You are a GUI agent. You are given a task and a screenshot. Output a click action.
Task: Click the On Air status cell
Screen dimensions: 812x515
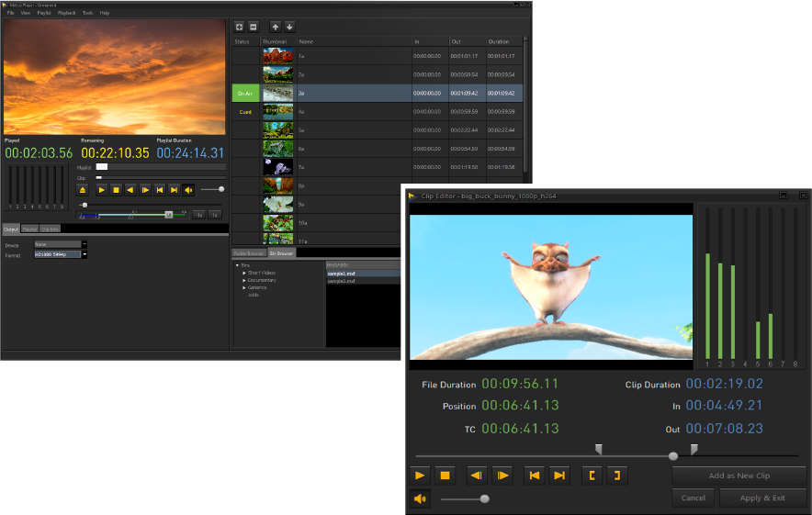tap(245, 93)
